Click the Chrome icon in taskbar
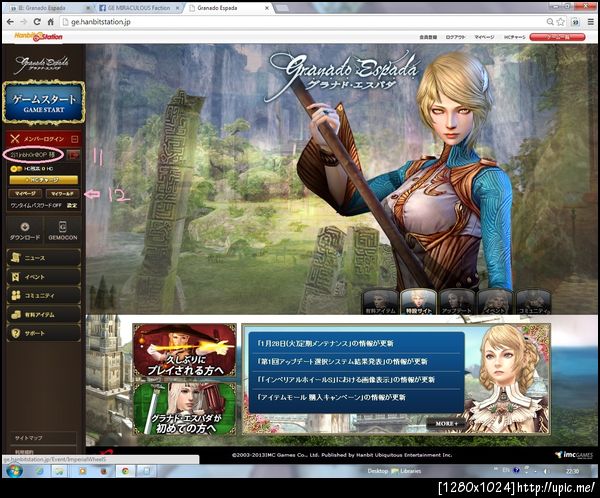 click(x=125, y=471)
